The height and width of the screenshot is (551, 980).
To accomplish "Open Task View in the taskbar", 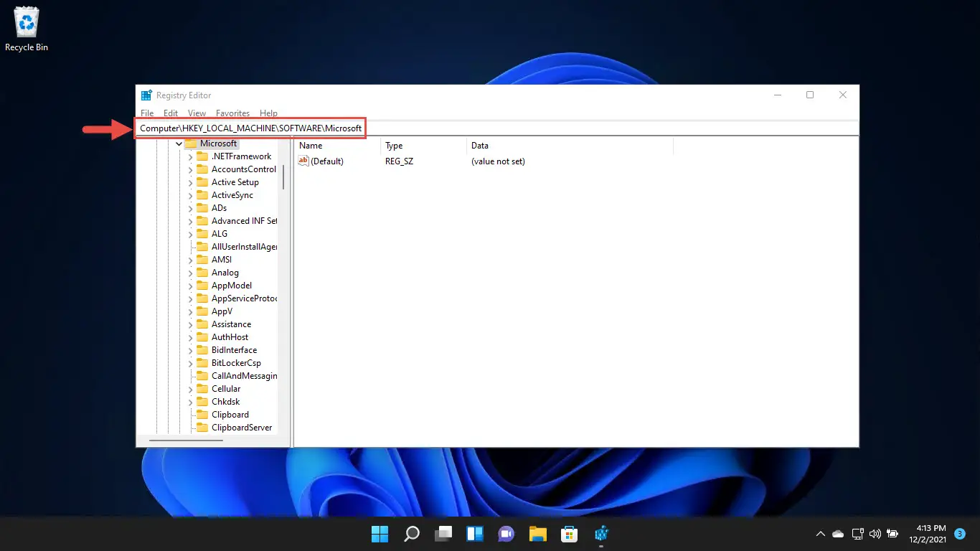I will (443, 534).
